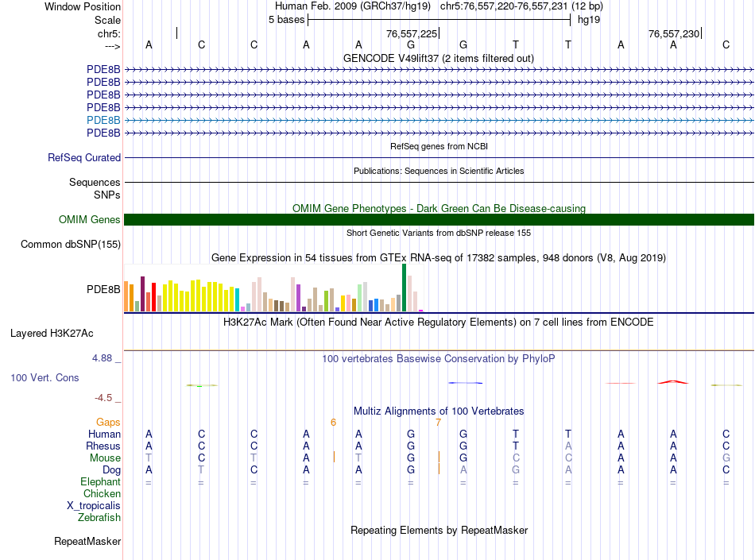
Task: Click the red PhyloP conservation peak
Action: (x=672, y=382)
